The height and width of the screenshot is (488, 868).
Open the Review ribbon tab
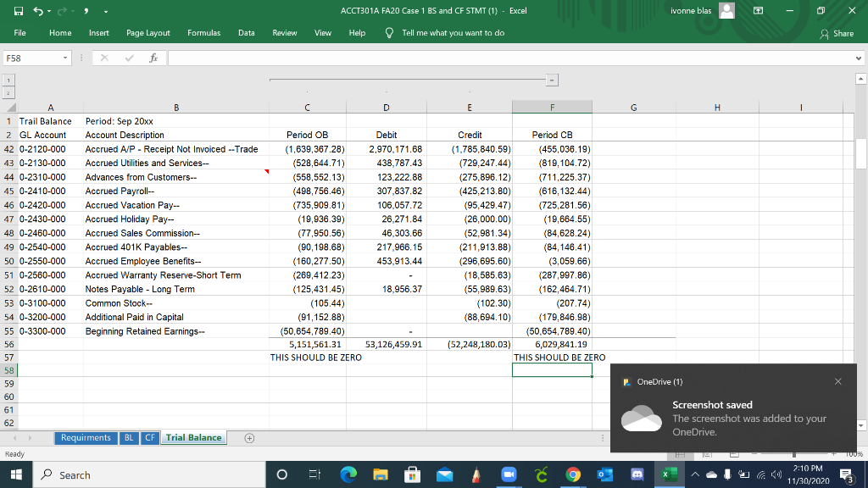[x=285, y=33]
